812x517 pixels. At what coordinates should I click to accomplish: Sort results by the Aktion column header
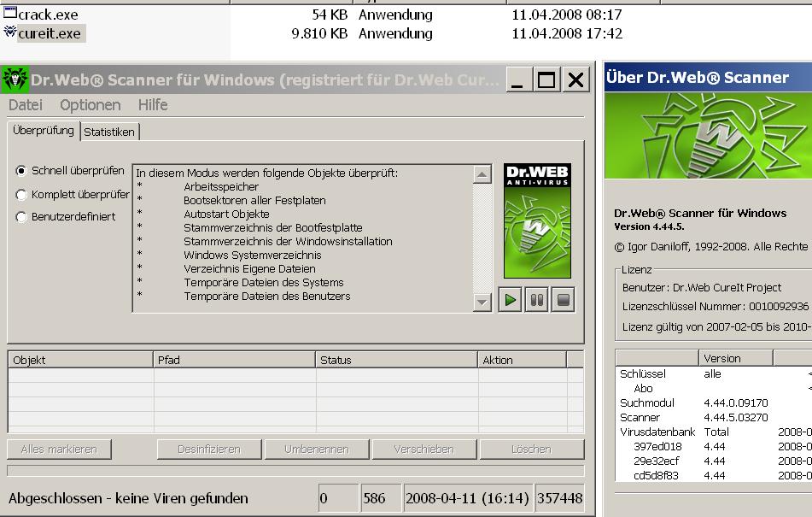pos(522,360)
